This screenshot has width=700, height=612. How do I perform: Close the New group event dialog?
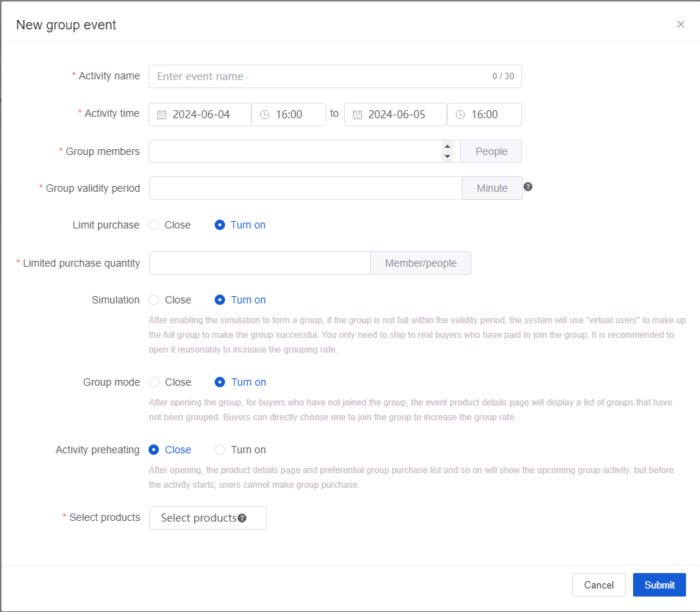pyautogui.click(x=680, y=24)
